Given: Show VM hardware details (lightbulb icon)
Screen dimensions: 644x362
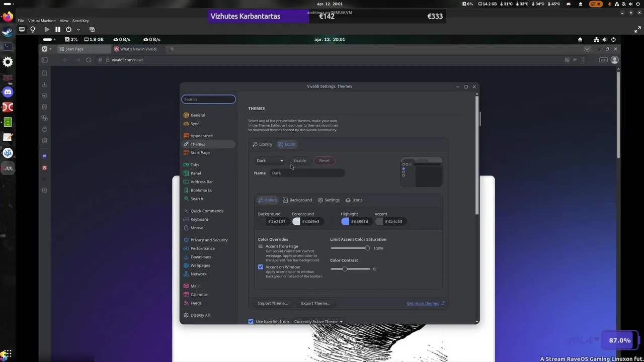Looking at the screenshot, I should coord(33,29).
